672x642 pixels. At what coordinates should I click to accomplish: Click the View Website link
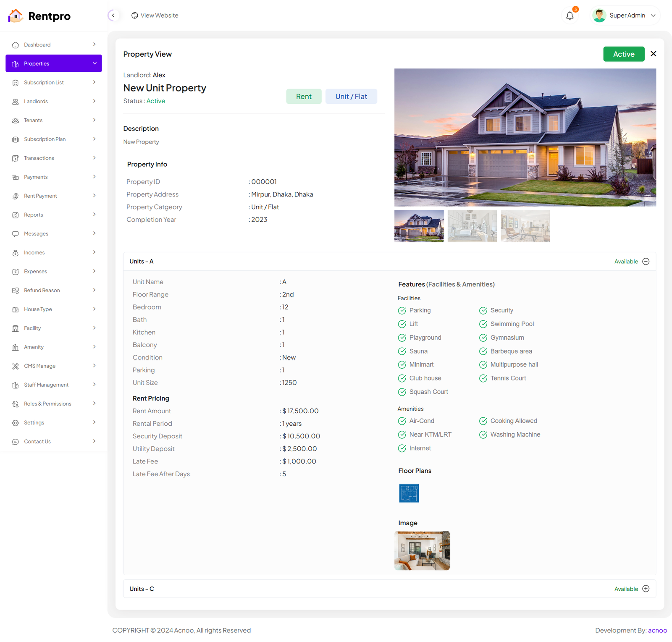155,16
